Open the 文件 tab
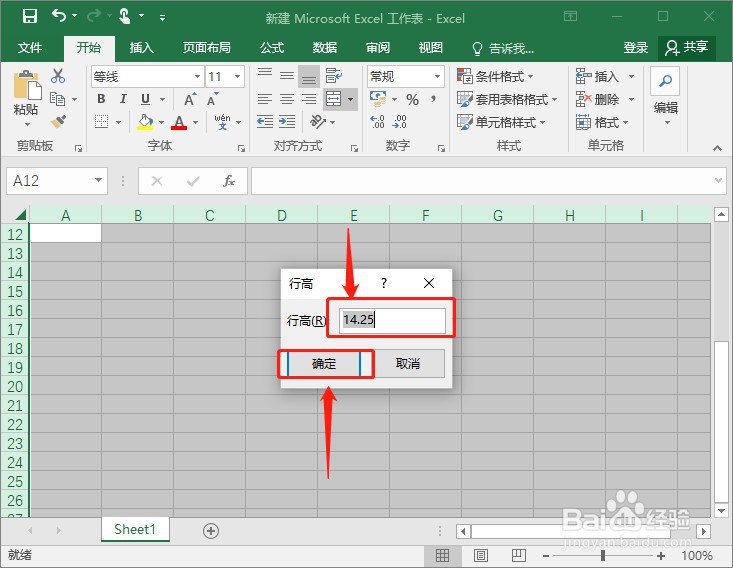Image resolution: width=733 pixels, height=568 pixels. [30, 48]
